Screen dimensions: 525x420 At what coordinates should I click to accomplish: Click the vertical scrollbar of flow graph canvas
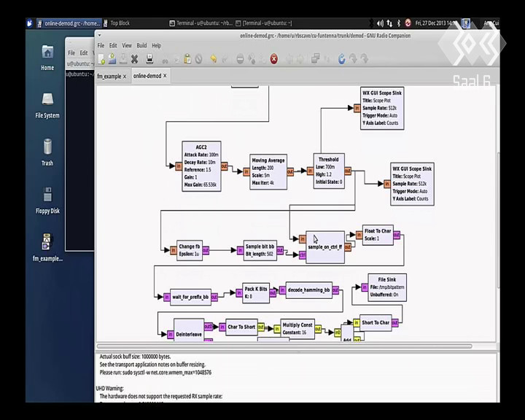(497, 219)
